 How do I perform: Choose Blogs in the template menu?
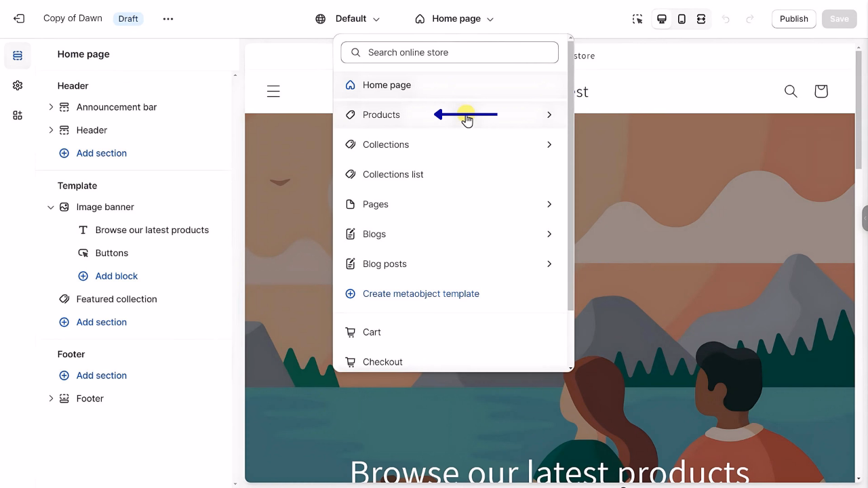tap(450, 235)
